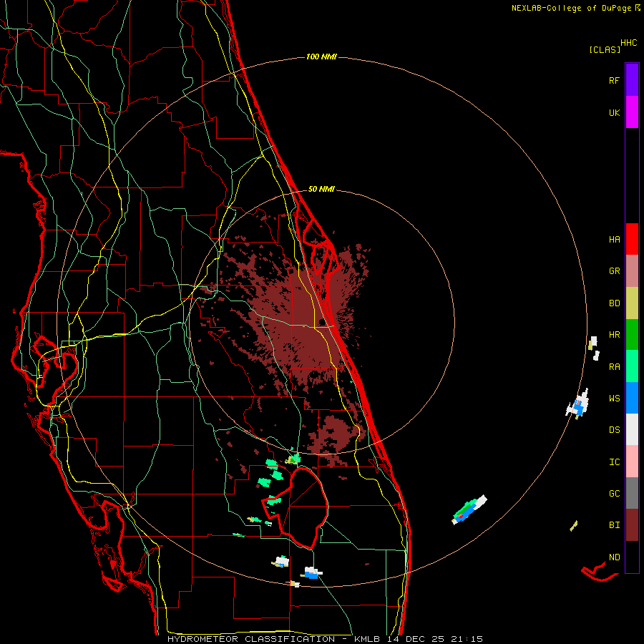
Task: Click the 'GR' legend label
Action: click(614, 271)
